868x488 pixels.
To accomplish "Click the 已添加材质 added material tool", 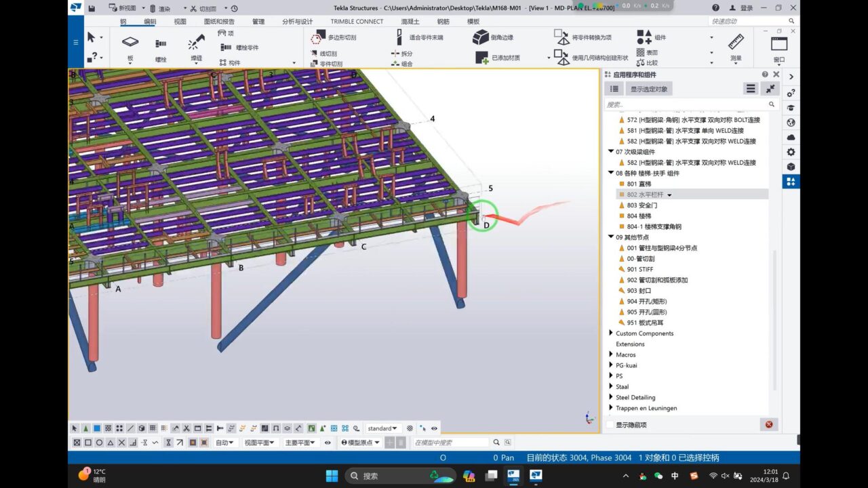I will (498, 58).
